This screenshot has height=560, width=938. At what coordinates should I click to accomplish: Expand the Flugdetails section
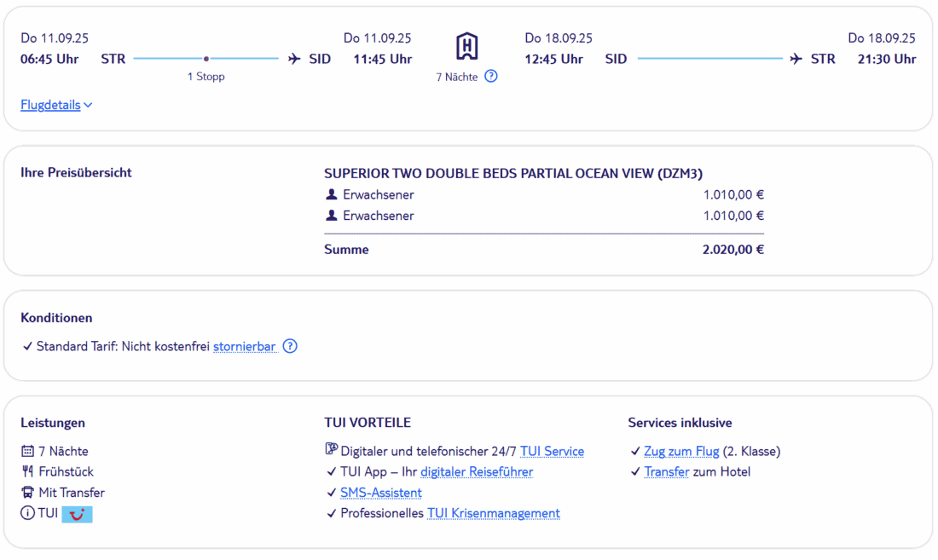point(50,106)
